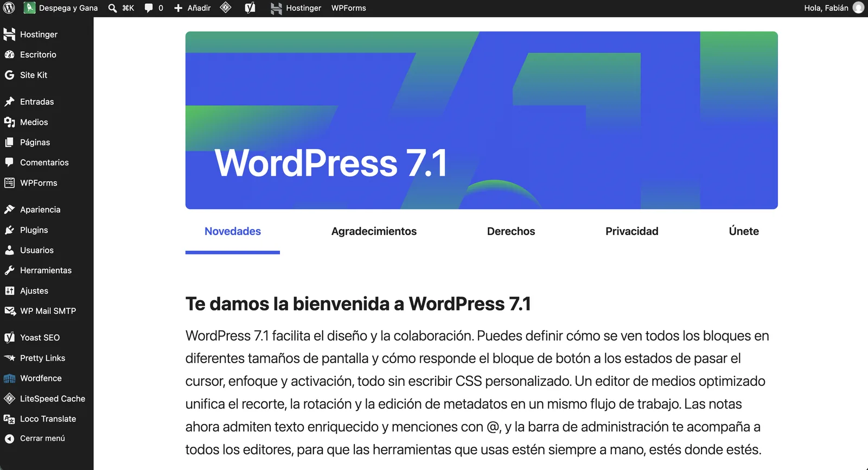Open the Despega y Gana site icon
The height and width of the screenshot is (470, 868).
pos(29,8)
